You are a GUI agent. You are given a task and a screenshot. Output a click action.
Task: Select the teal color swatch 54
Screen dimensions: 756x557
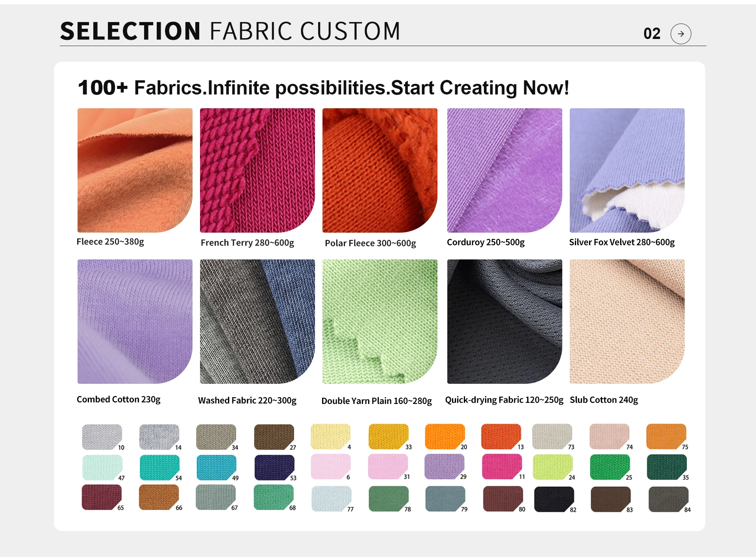(x=159, y=467)
